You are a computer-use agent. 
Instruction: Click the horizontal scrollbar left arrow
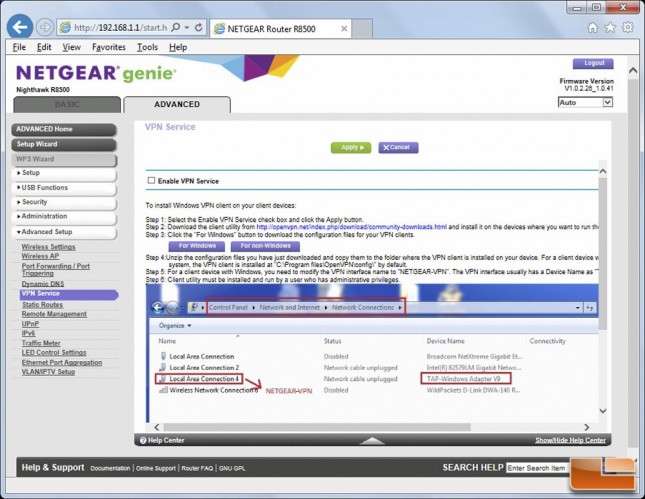[157, 427]
